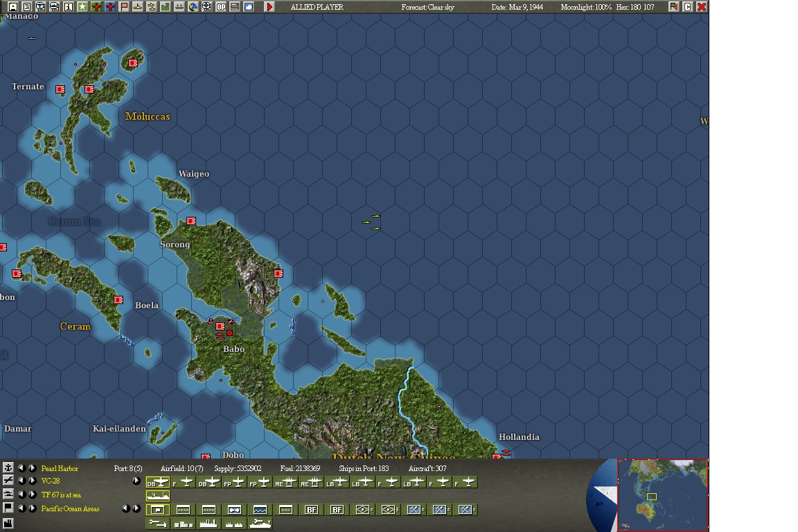Select previous HQ before Pacific Ocean Areas
The height and width of the screenshot is (532, 798).
pos(22,508)
